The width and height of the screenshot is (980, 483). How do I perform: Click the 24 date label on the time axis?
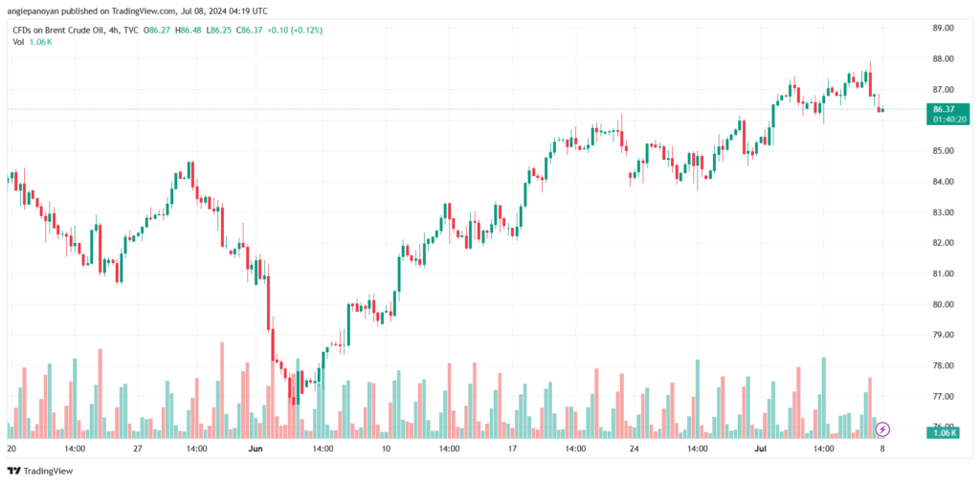pyautogui.click(x=635, y=449)
